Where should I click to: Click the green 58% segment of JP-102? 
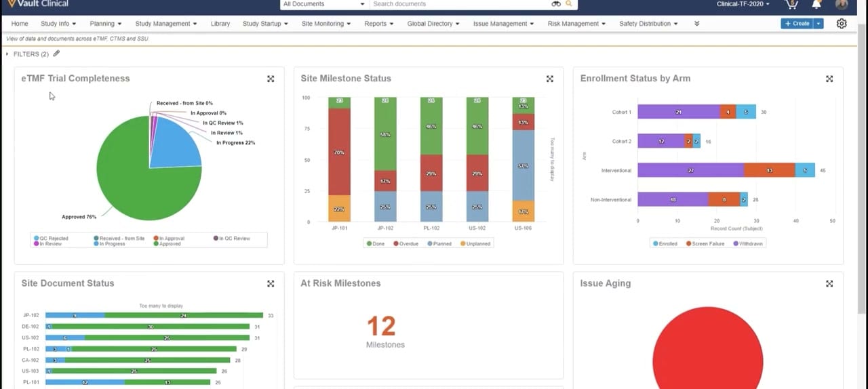(x=385, y=134)
